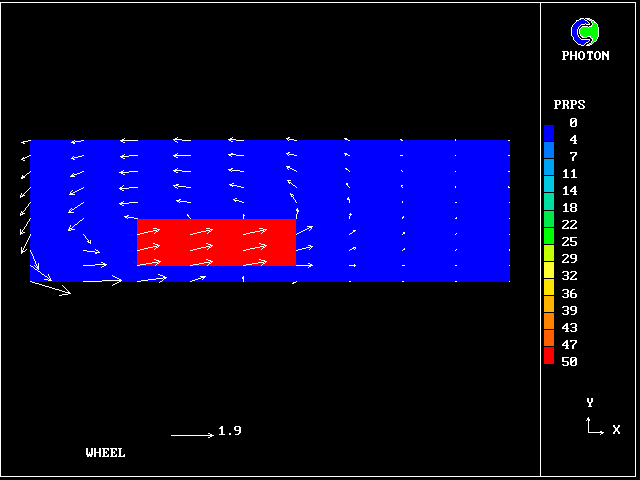
Task: Select the PRPS legend title
Action: [x=569, y=105]
